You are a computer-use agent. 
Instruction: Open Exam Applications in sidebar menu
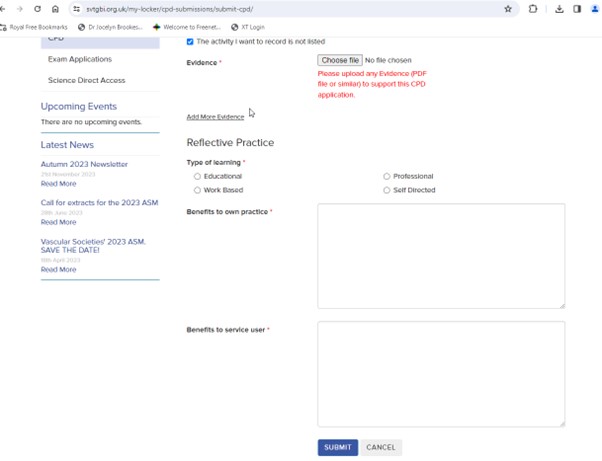(x=79, y=59)
